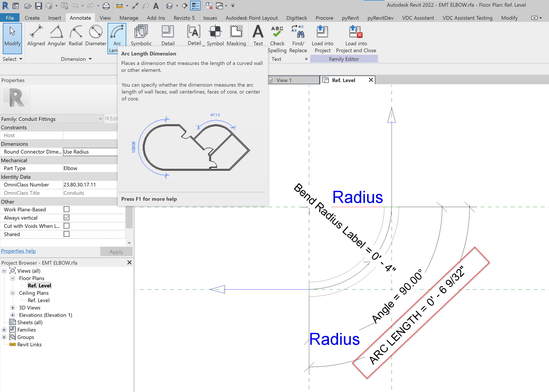549x392 pixels.
Task: Click Load into Project
Action: pos(322,39)
